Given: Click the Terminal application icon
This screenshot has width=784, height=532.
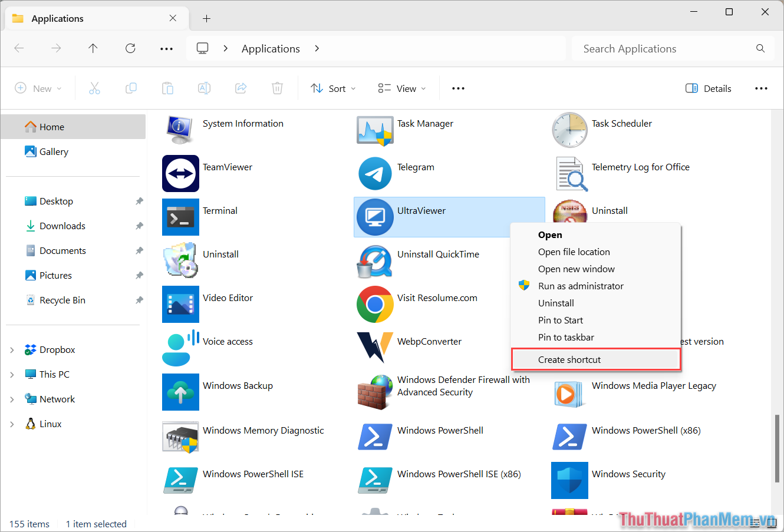Looking at the screenshot, I should [x=180, y=217].
